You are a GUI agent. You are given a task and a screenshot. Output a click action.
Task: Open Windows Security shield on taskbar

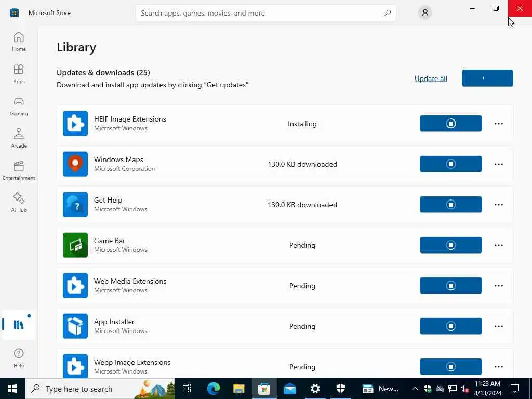(x=341, y=389)
